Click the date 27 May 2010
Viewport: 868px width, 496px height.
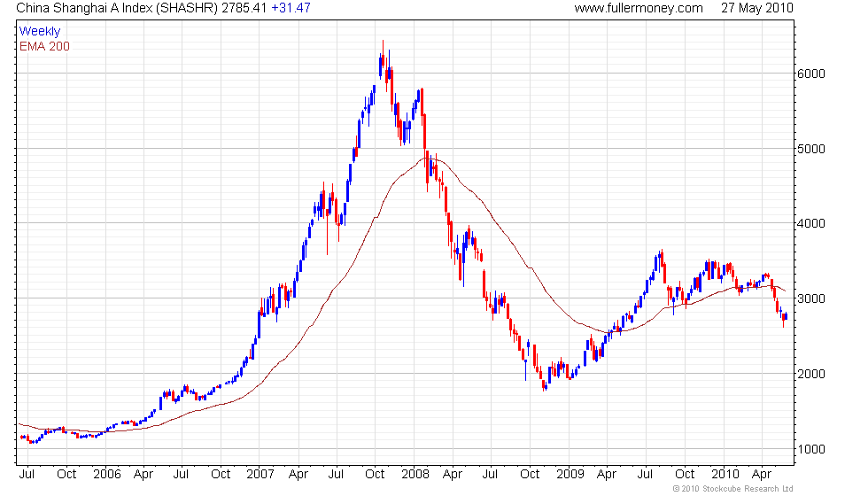[x=756, y=8]
